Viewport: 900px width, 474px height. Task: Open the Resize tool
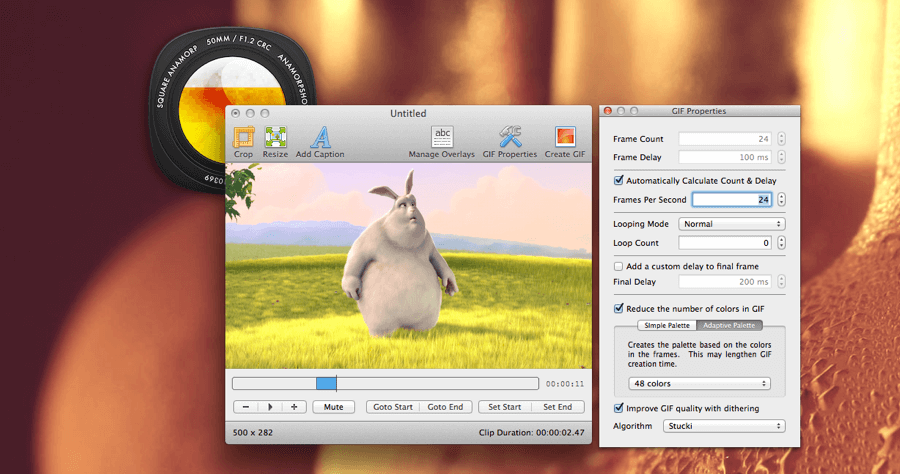(x=276, y=138)
